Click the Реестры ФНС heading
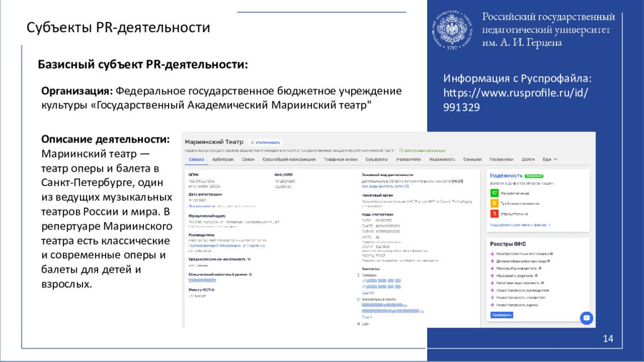Screen dimensions: 644x362 tap(508, 244)
